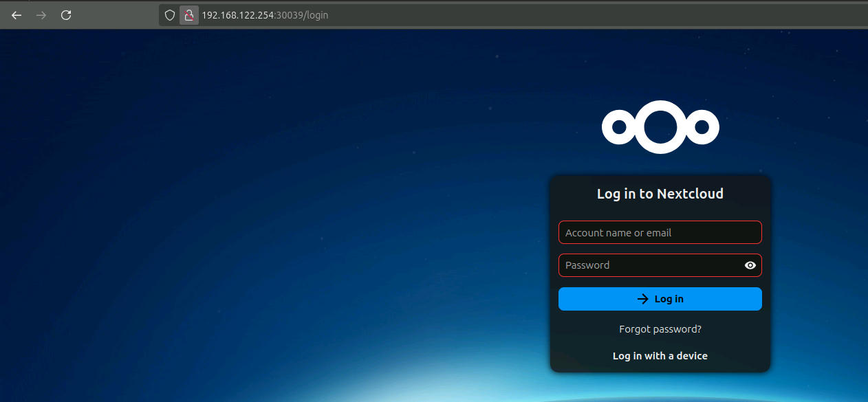The width and height of the screenshot is (868, 402).
Task: Choose Log in with a device
Action: tap(660, 356)
